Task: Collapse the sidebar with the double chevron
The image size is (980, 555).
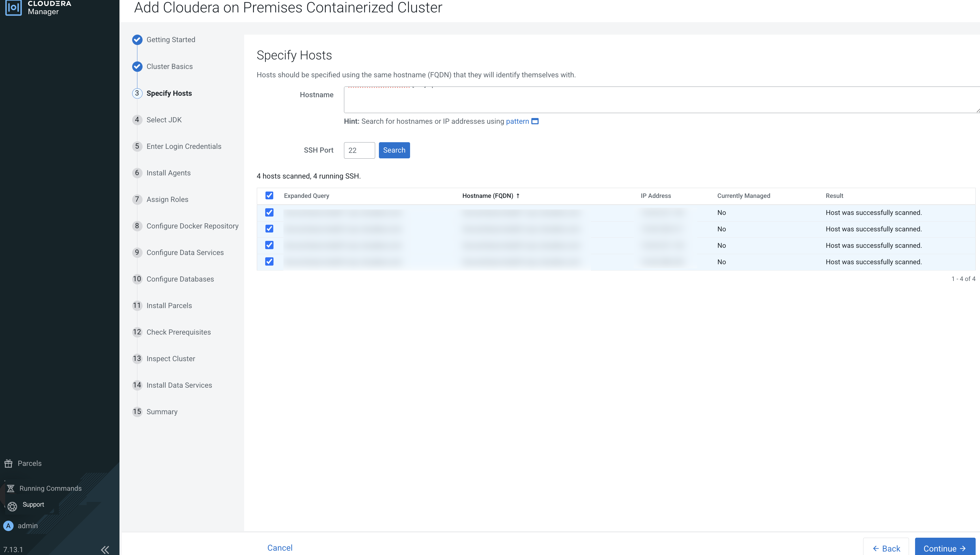Action: (x=105, y=549)
